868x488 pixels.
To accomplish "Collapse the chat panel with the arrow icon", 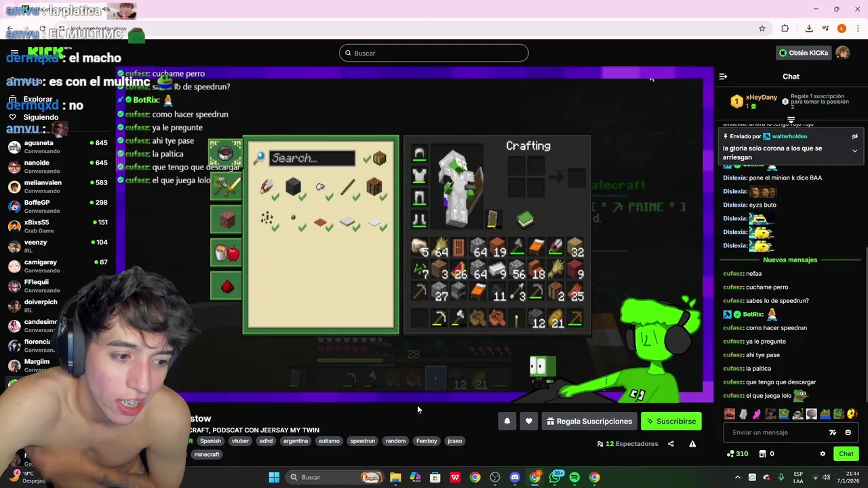I will [723, 77].
